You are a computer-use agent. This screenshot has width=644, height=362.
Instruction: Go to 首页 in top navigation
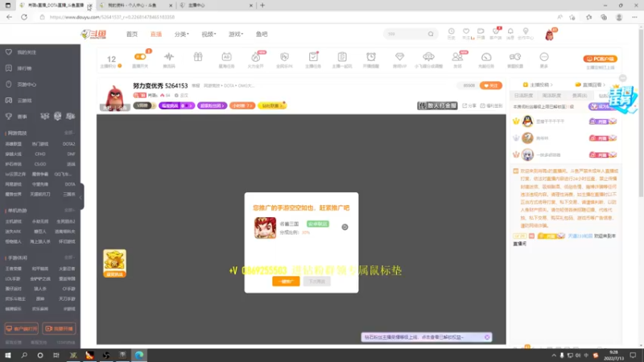click(x=132, y=34)
